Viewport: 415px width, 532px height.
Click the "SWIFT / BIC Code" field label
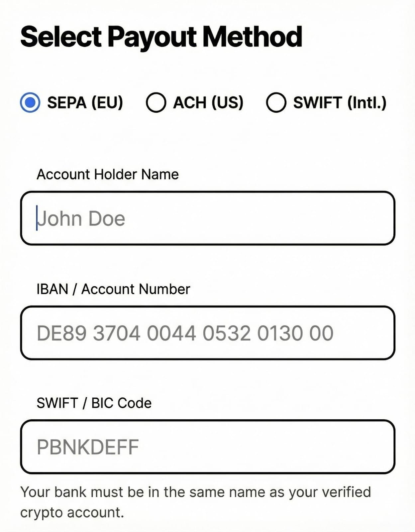point(94,403)
